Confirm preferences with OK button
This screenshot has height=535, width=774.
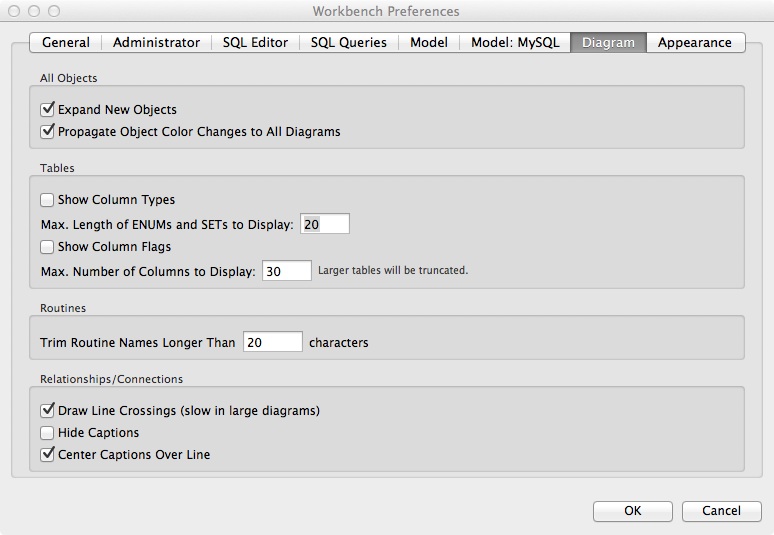pyautogui.click(x=633, y=511)
